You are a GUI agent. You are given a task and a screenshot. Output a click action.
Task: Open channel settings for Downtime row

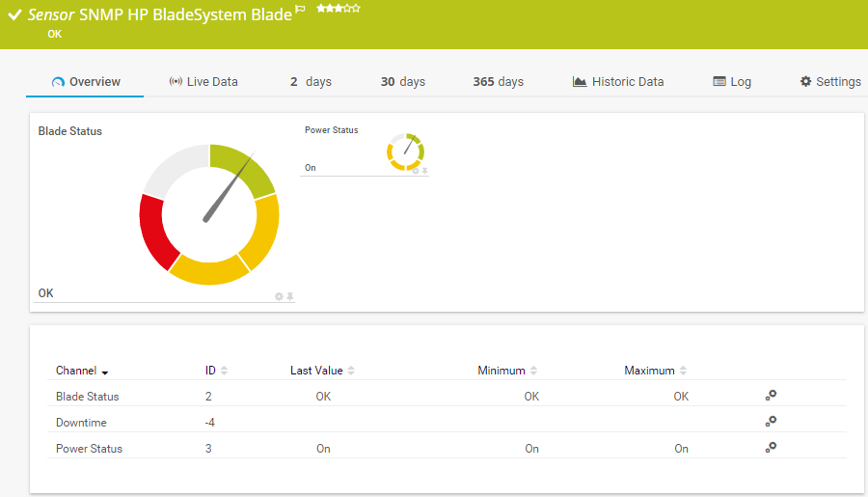[771, 422]
